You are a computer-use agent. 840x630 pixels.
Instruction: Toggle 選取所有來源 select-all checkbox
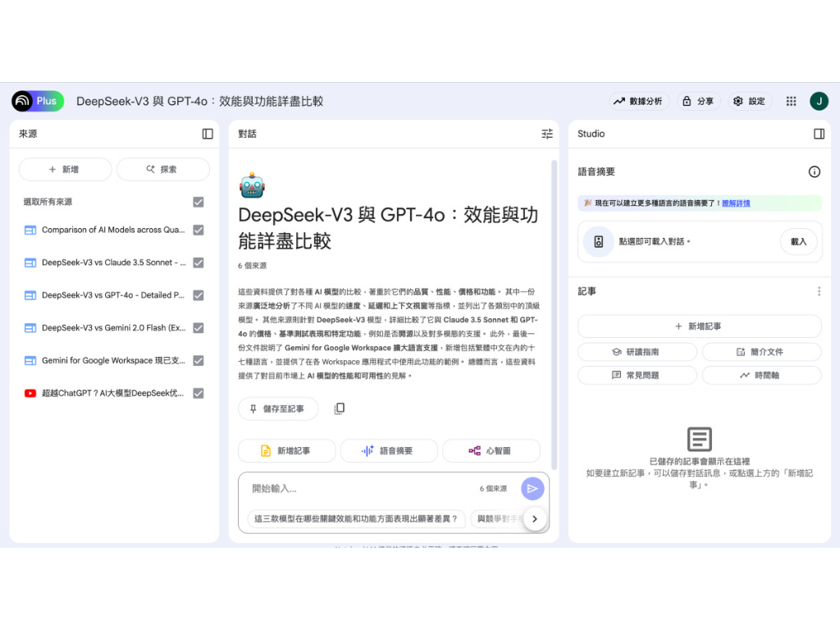pos(199,202)
